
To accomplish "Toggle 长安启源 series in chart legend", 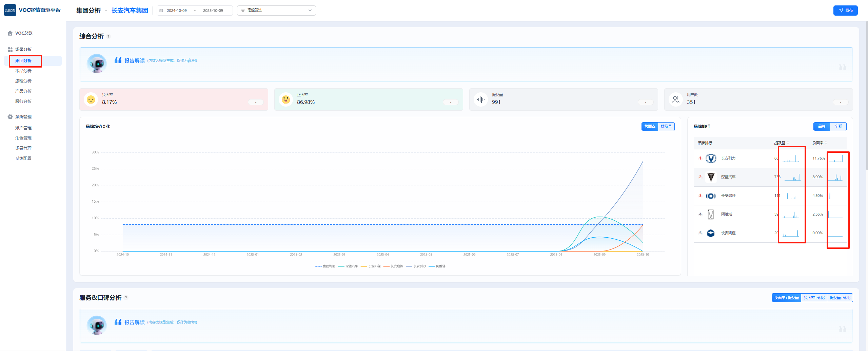I will [x=394, y=266].
